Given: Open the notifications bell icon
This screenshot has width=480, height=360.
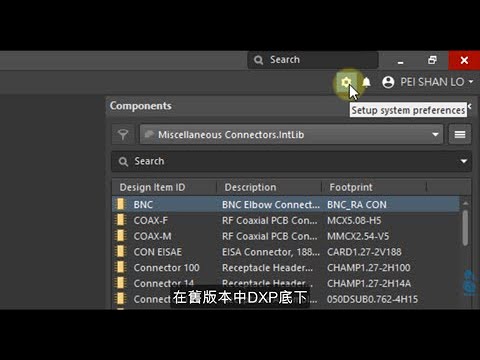Looking at the screenshot, I should point(366,82).
